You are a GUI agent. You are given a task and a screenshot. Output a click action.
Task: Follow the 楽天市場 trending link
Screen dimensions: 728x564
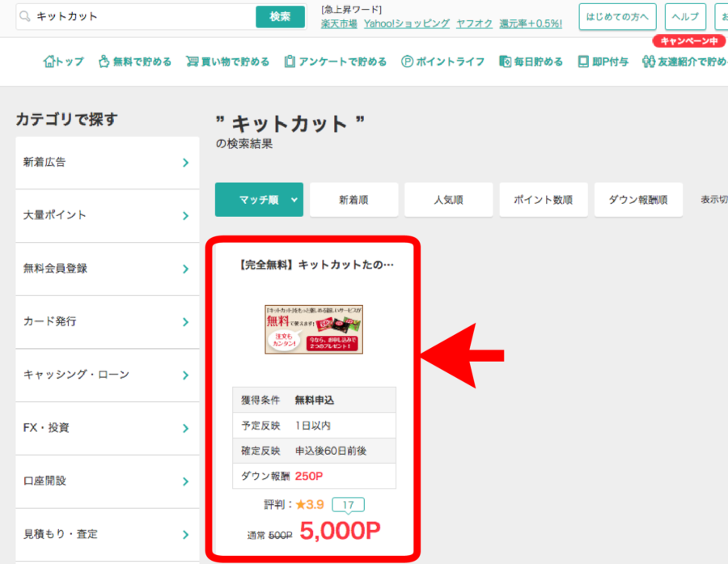pyautogui.click(x=339, y=23)
